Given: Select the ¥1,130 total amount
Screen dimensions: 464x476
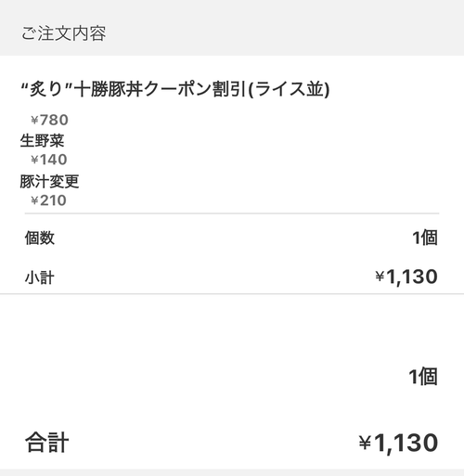Looking at the screenshot, I should point(398,443).
